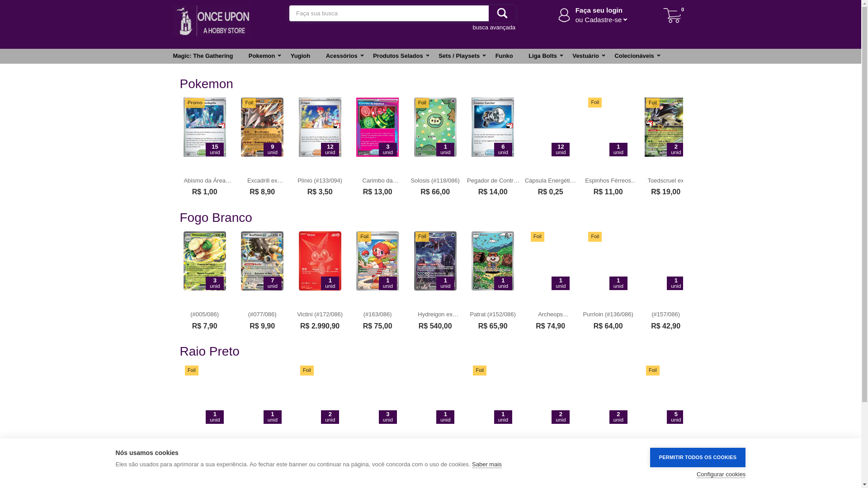Screen dimensions: 868x488
Task: Click the Once Upon A Hobby Store logo
Action: (x=212, y=21)
